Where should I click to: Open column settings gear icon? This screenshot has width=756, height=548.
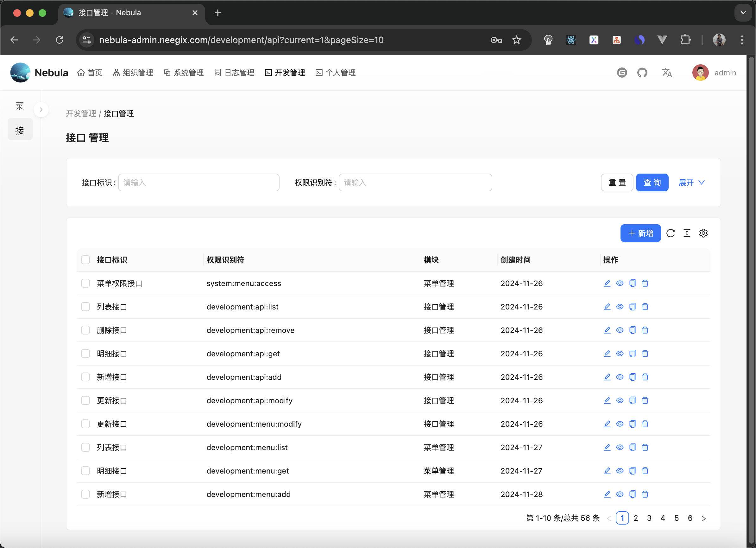[703, 233]
